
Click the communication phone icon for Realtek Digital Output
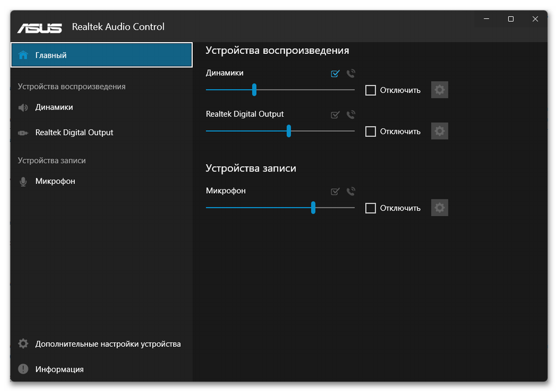(x=351, y=115)
